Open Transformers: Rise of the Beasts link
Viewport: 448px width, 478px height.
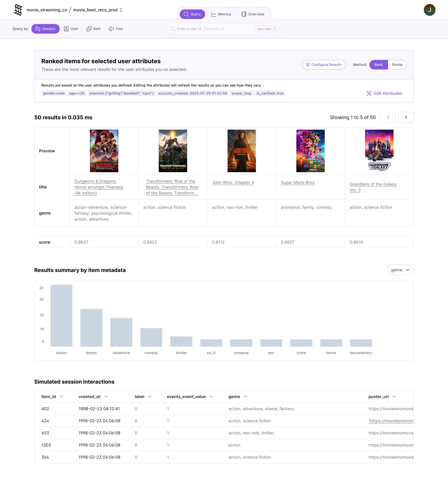pyautogui.click(x=172, y=187)
